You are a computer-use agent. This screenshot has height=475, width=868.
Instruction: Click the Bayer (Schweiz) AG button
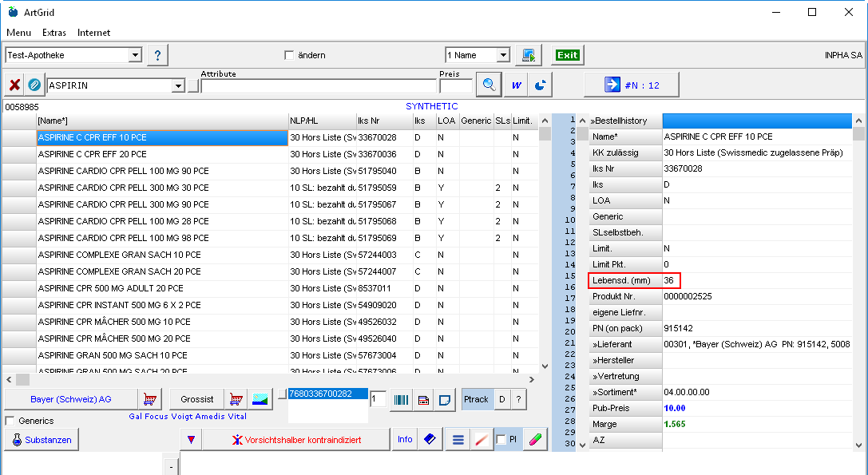tap(71, 399)
